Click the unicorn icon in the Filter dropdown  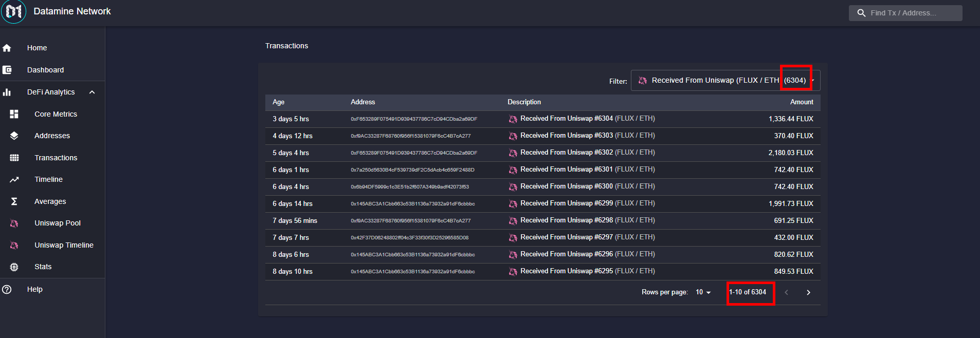[642, 80]
